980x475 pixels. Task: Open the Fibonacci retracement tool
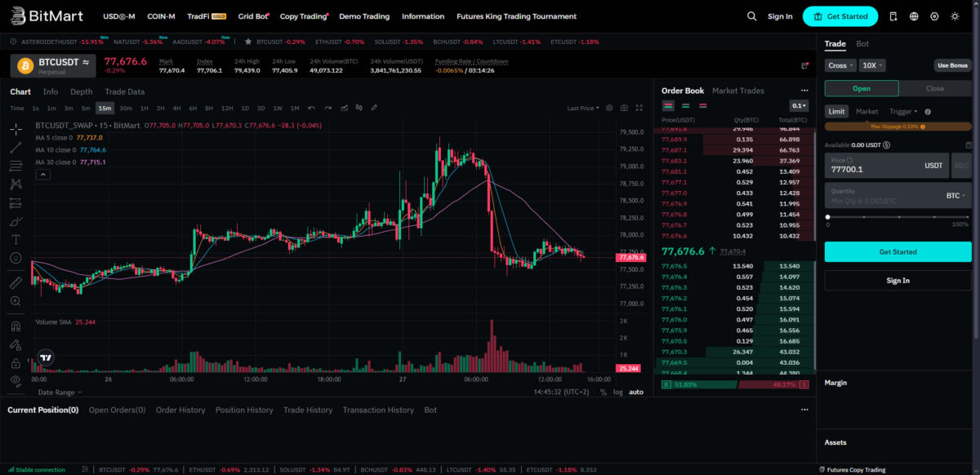[16, 166]
